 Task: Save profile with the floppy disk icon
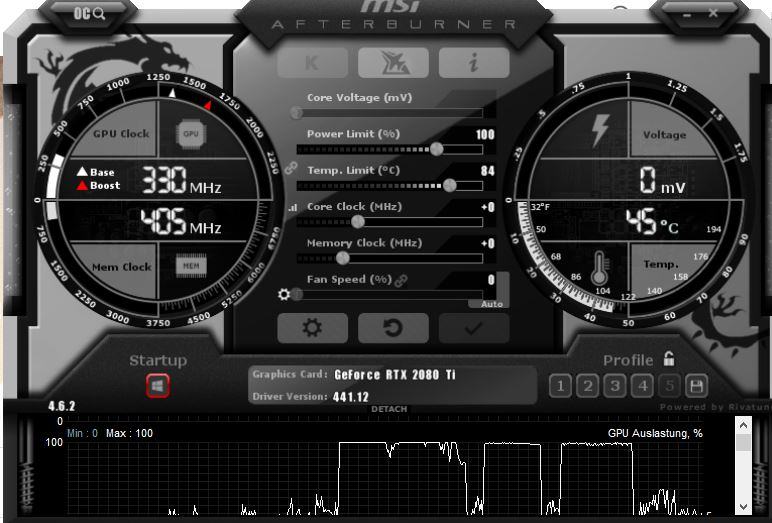tap(697, 386)
